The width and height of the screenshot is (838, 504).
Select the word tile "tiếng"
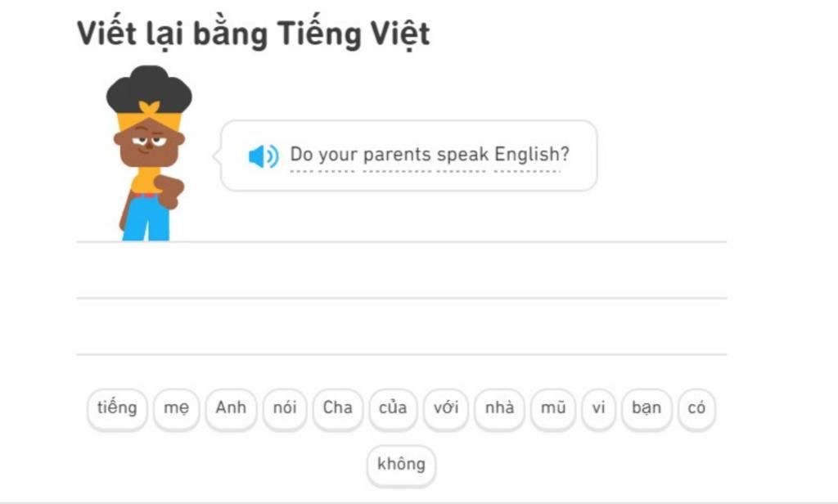117,409
